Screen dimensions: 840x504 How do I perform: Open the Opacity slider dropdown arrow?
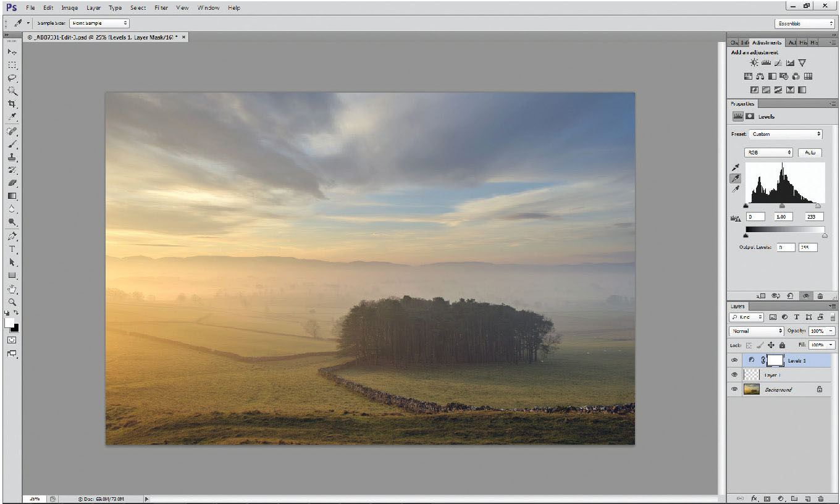(831, 331)
